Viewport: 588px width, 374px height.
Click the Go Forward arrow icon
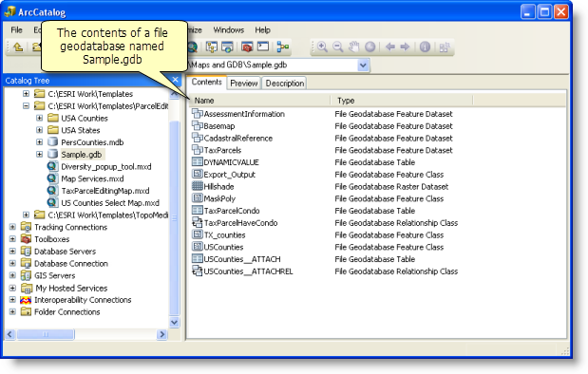[405, 47]
